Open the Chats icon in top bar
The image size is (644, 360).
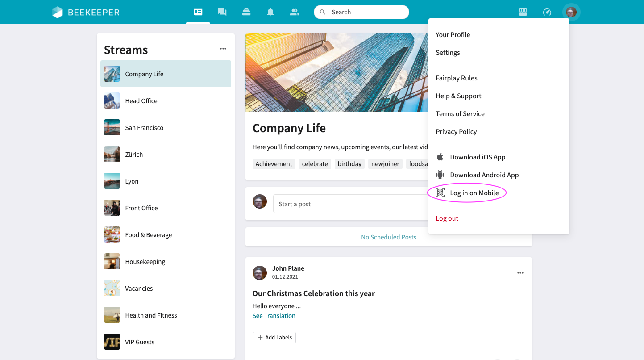pyautogui.click(x=222, y=12)
